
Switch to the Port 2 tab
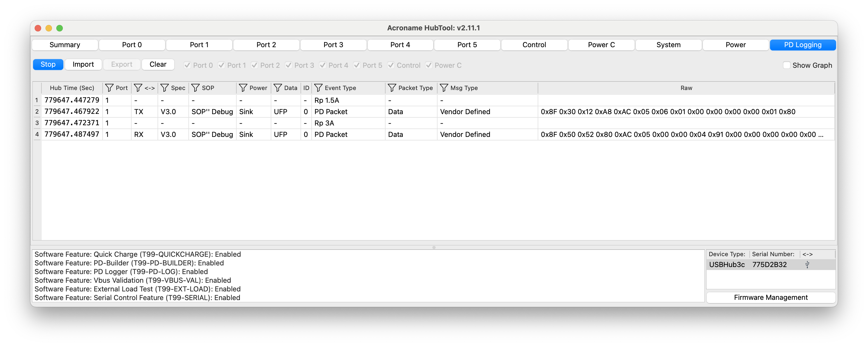pyautogui.click(x=266, y=45)
